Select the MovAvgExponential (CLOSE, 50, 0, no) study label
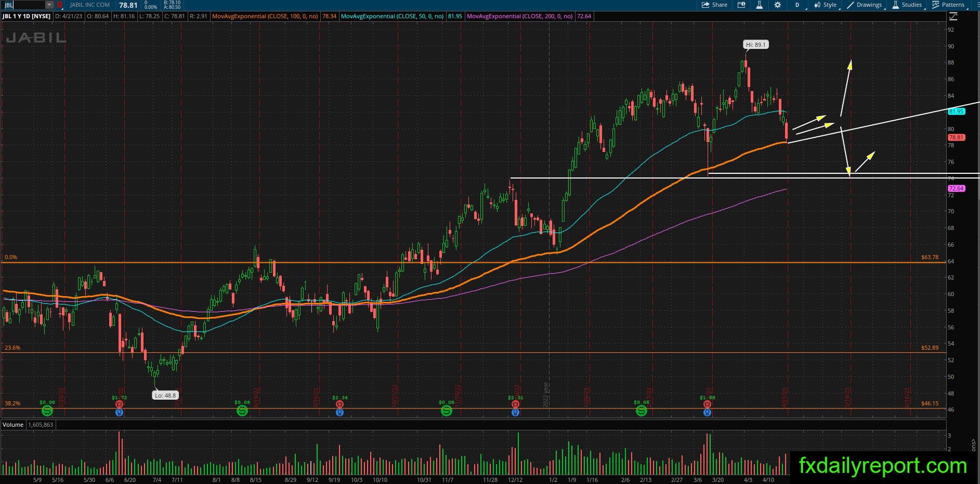980x484 pixels. click(393, 16)
